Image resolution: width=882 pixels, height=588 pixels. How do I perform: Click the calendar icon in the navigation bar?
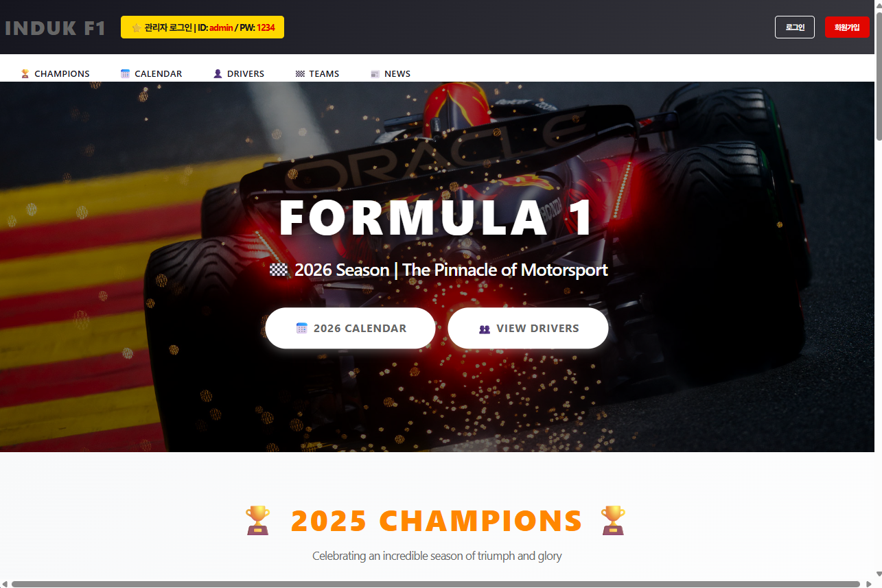[125, 74]
